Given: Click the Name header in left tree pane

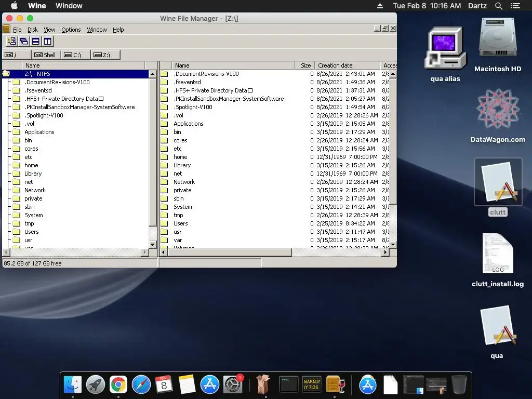Looking at the screenshot, I should 84,65.
